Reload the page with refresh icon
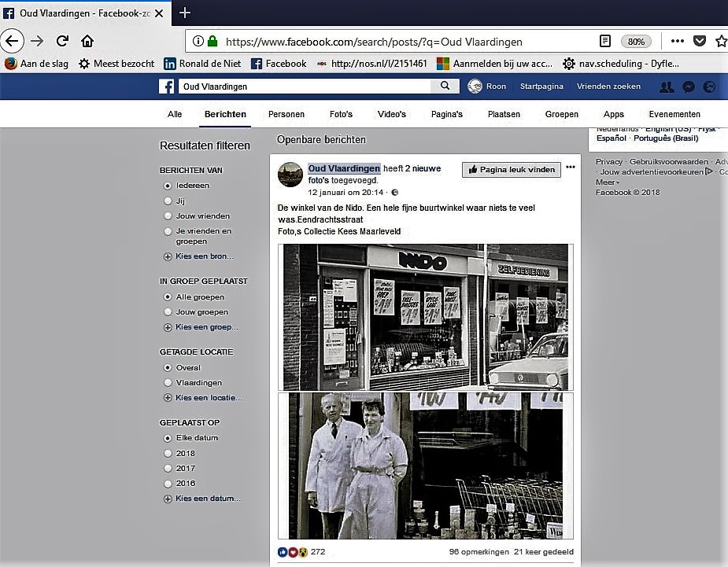This screenshot has height=567, width=728. click(x=62, y=42)
